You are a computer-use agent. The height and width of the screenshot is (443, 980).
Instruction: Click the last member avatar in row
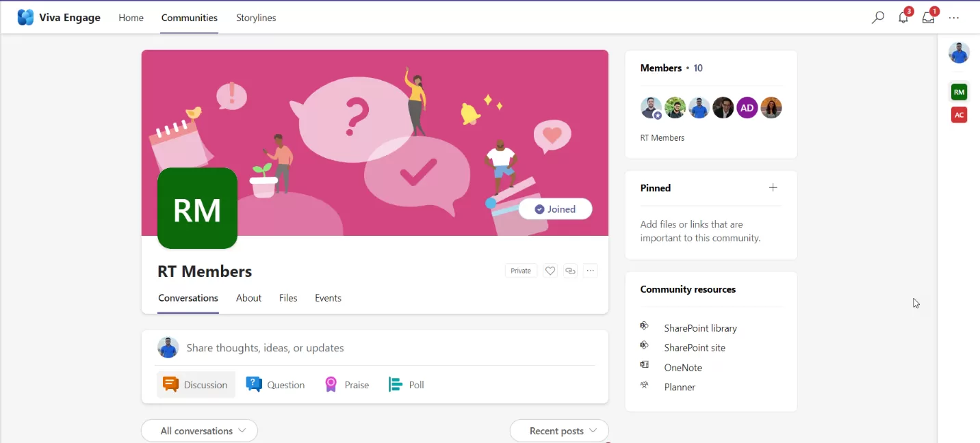pyautogui.click(x=771, y=107)
